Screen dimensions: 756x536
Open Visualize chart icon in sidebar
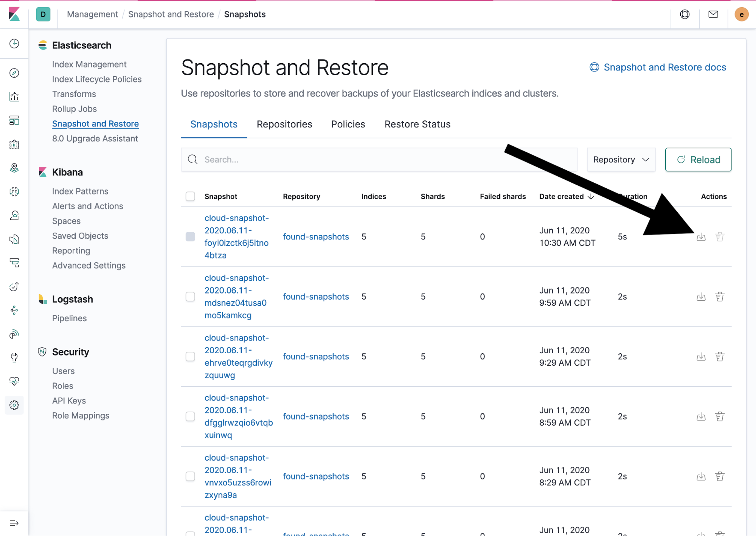(x=14, y=96)
